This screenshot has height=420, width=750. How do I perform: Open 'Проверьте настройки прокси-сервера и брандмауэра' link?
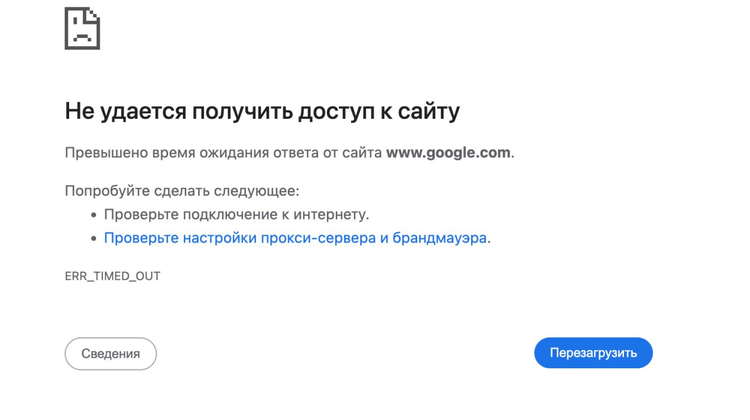(295, 238)
